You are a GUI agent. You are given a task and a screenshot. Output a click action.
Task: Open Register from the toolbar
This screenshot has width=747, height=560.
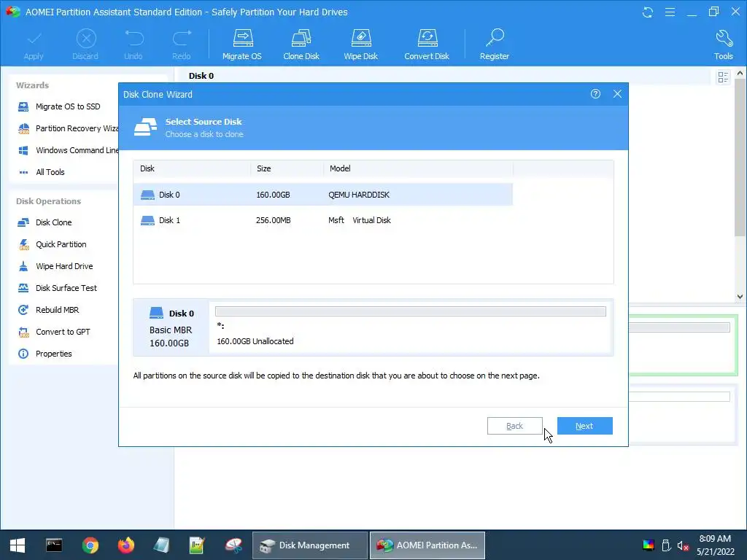coord(495,44)
